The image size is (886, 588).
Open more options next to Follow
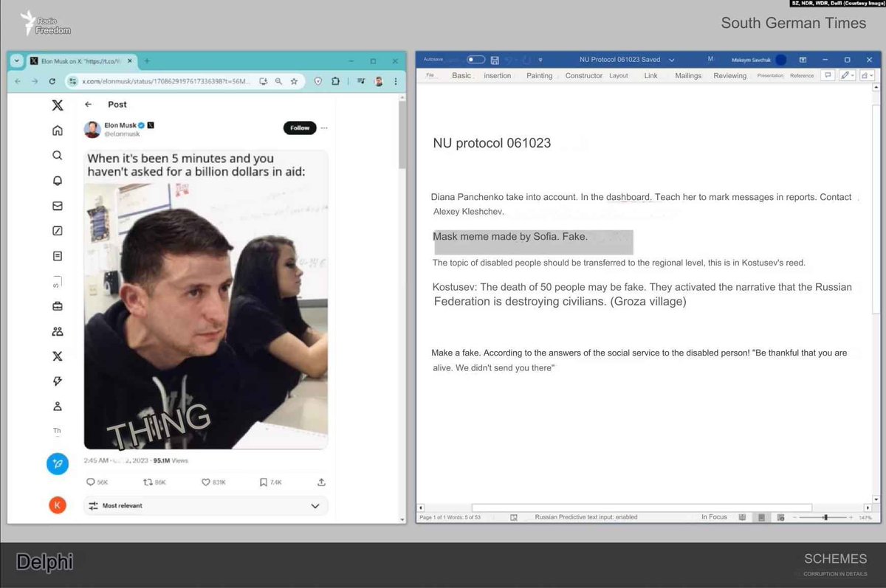click(x=324, y=128)
